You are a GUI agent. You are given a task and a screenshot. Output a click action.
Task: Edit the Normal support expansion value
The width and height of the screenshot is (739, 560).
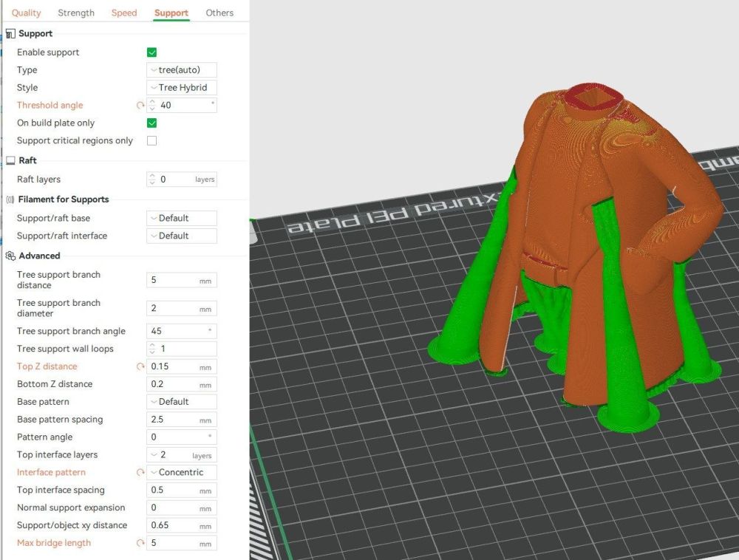click(182, 508)
